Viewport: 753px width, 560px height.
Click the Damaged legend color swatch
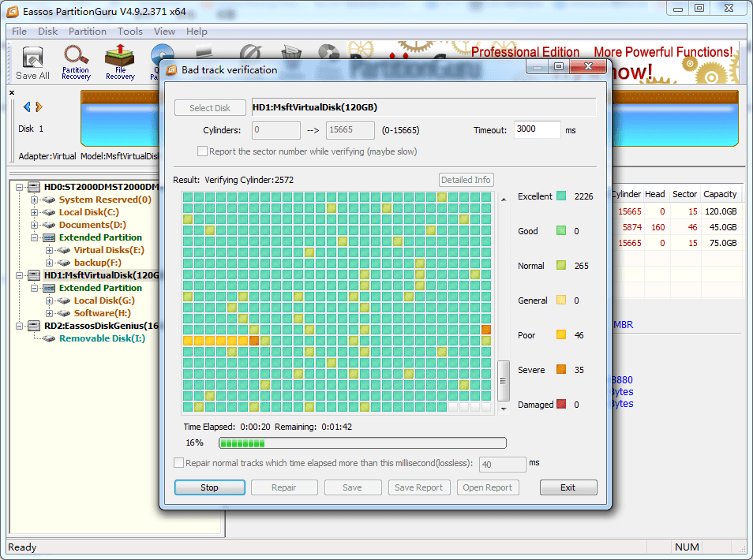pyautogui.click(x=561, y=404)
